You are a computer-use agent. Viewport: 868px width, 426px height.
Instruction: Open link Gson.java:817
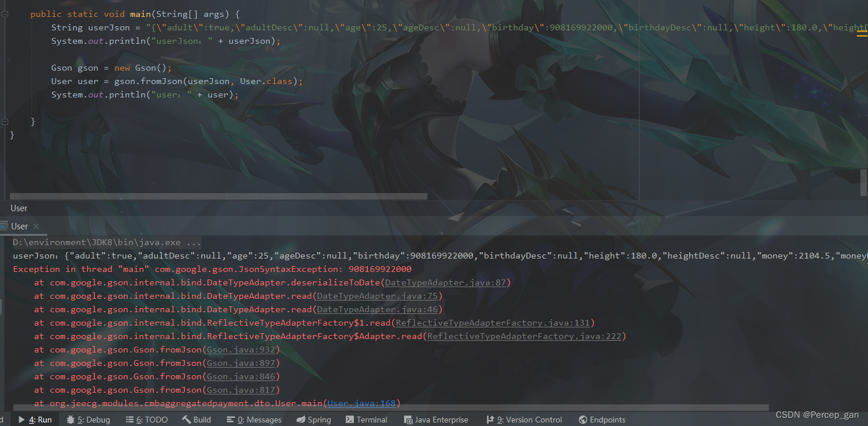coord(241,390)
